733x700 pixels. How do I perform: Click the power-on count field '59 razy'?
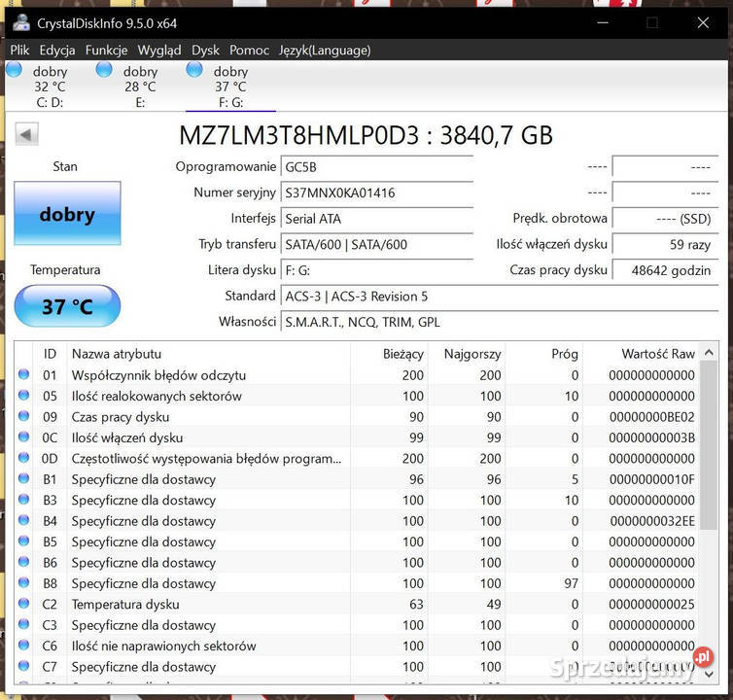[665, 244]
